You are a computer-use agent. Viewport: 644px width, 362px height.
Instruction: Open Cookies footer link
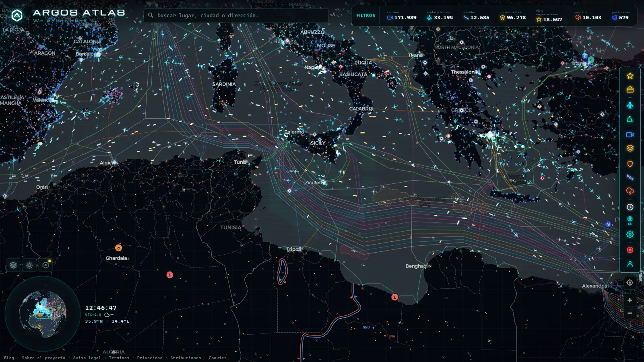[217, 358]
